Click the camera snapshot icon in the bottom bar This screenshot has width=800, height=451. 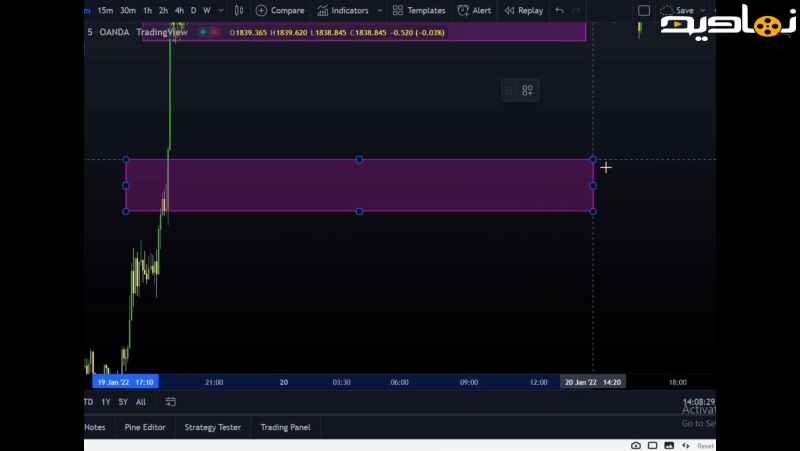point(636,446)
